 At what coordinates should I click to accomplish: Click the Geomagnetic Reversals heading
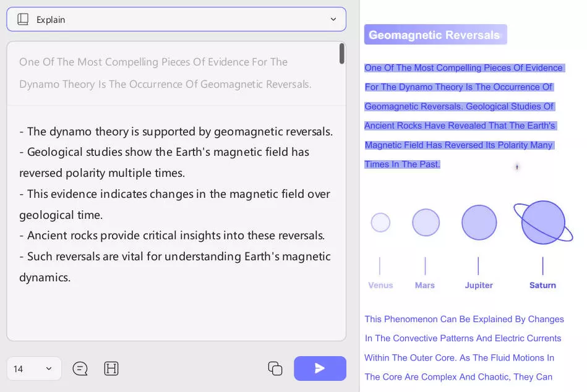coord(434,35)
